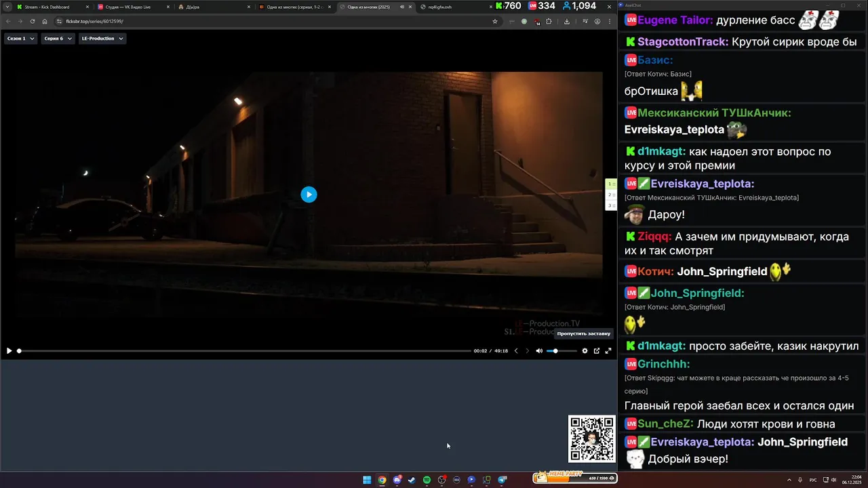Image resolution: width=868 pixels, height=488 pixels.
Task: Bookmark this page with star icon
Action: click(495, 21)
